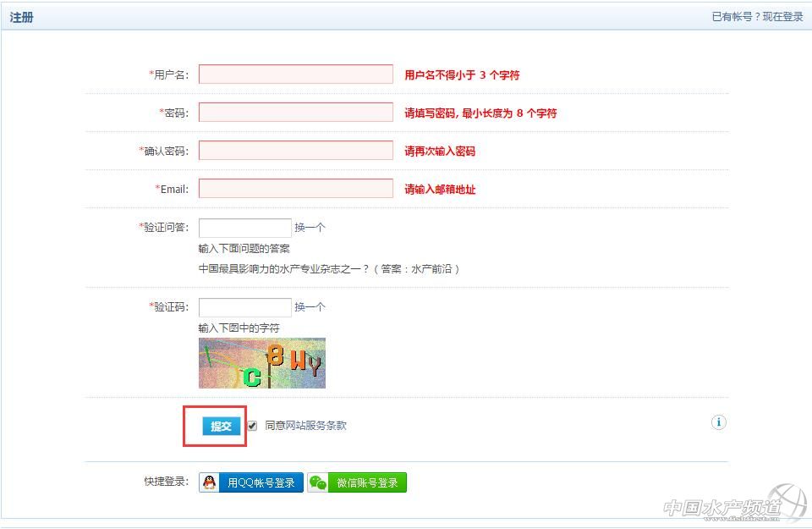Open the 现在登录 link
This screenshot has height=529, width=812.
(x=782, y=17)
